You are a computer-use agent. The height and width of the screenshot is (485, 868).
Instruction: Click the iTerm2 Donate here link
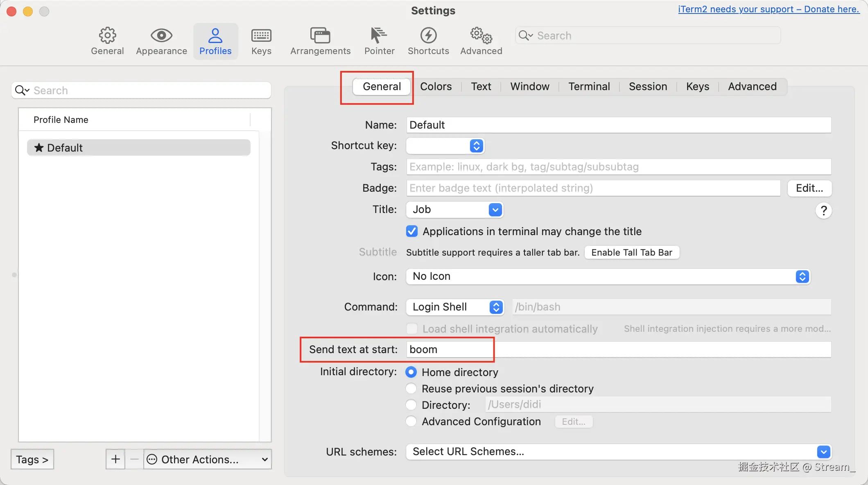768,9
